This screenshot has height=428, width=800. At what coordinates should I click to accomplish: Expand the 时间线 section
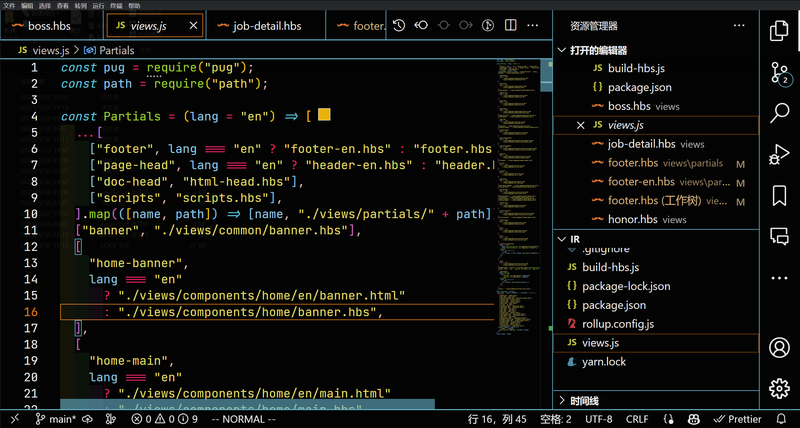coord(656,401)
